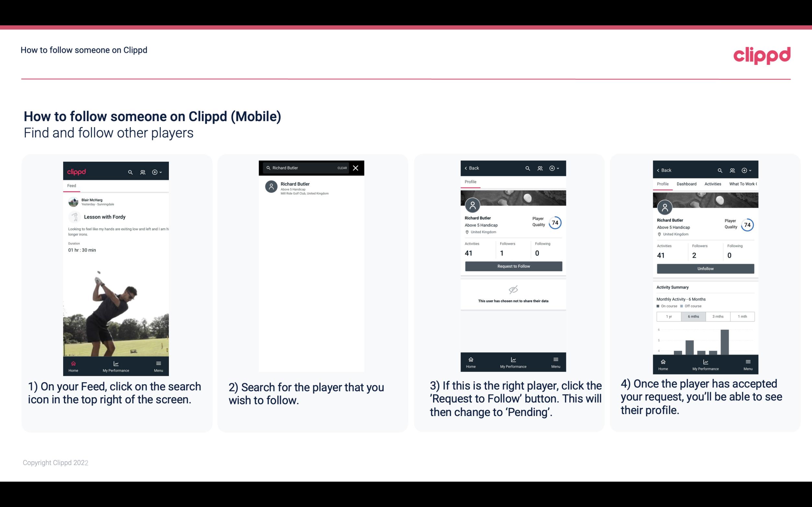Click the clear X icon in search bar
Image resolution: width=812 pixels, height=507 pixels.
click(356, 168)
